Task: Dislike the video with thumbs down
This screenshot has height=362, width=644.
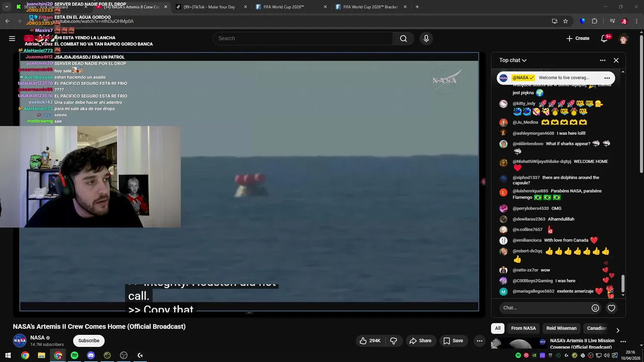Action: click(x=393, y=341)
